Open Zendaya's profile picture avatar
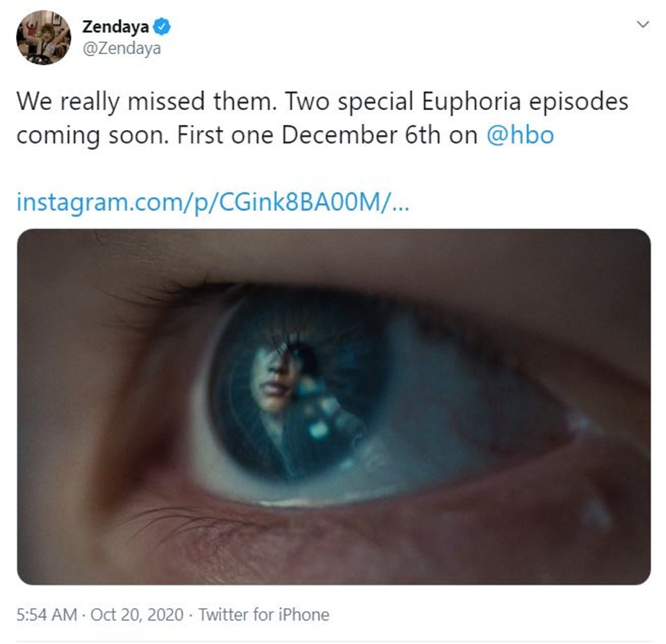 (43, 38)
